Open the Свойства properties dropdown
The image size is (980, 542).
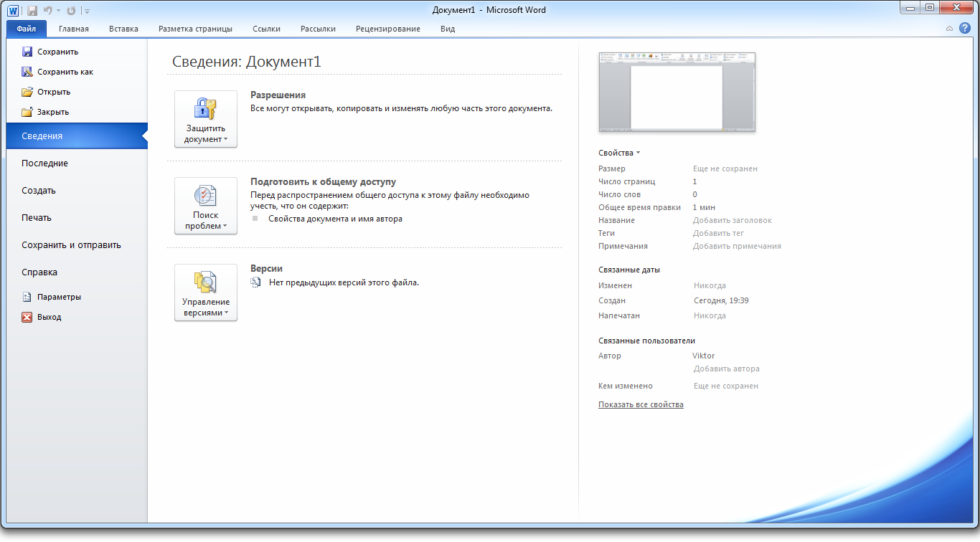618,152
